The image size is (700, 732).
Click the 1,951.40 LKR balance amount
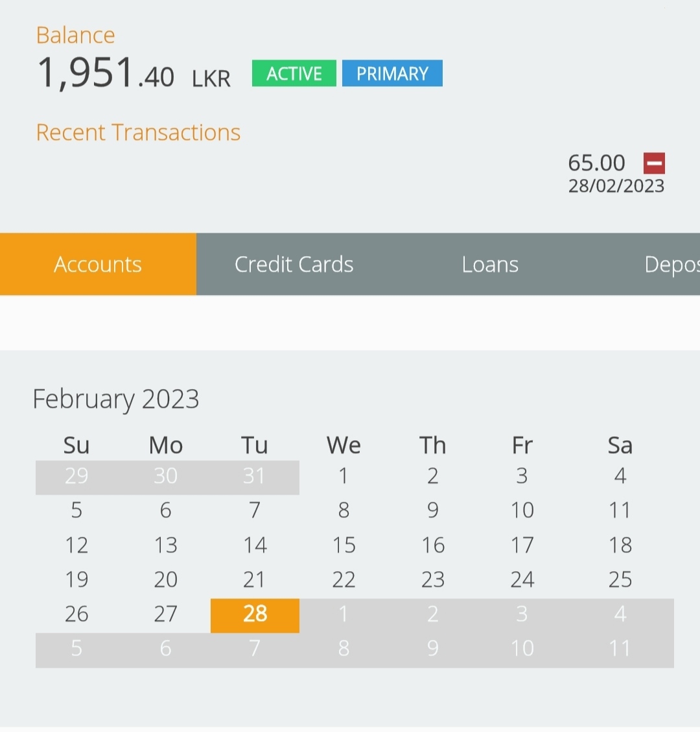tap(134, 73)
